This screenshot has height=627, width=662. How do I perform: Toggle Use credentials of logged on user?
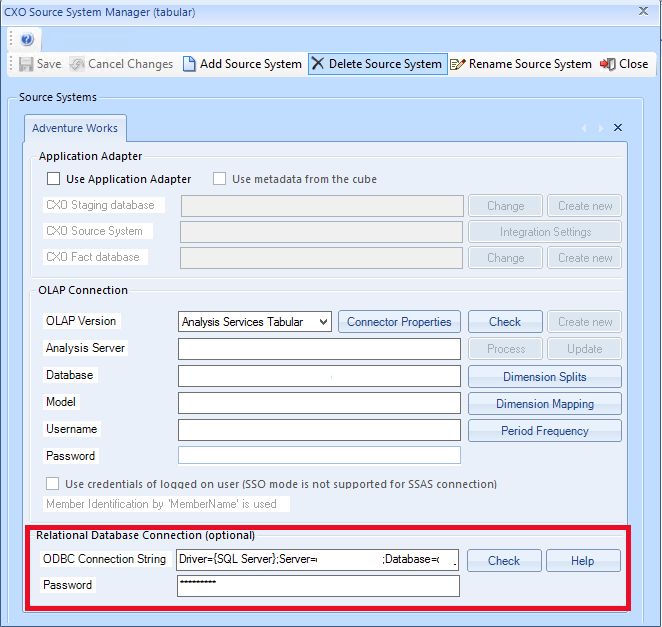tap(54, 484)
